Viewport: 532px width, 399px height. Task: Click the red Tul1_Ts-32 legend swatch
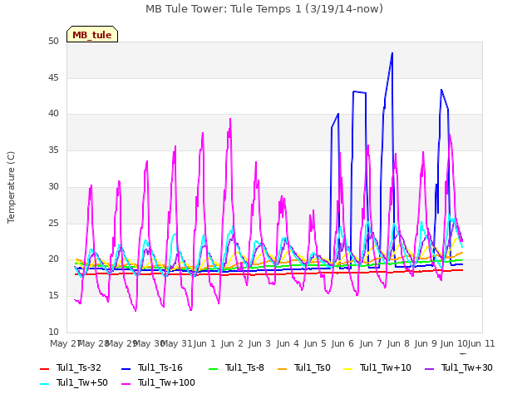[x=44, y=369]
